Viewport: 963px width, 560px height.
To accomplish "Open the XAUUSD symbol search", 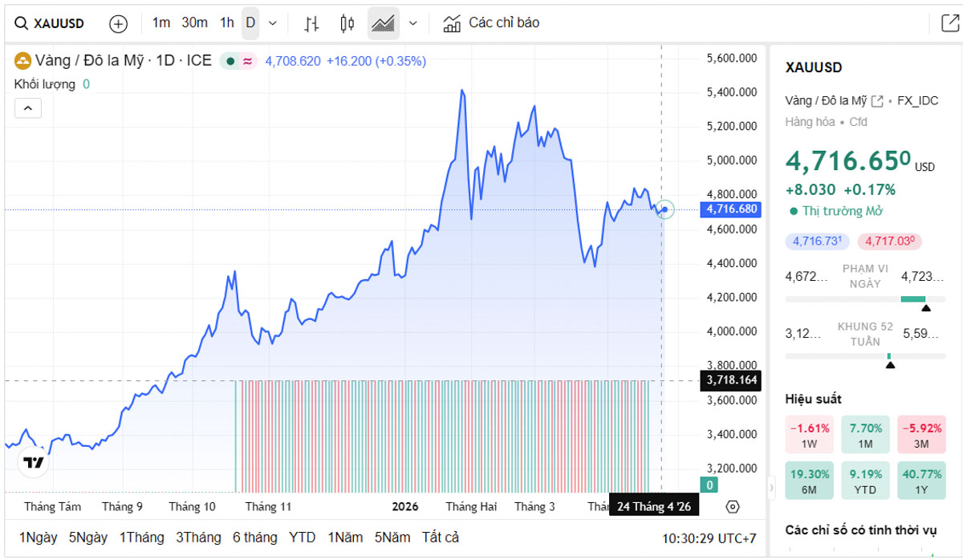I will click(51, 23).
